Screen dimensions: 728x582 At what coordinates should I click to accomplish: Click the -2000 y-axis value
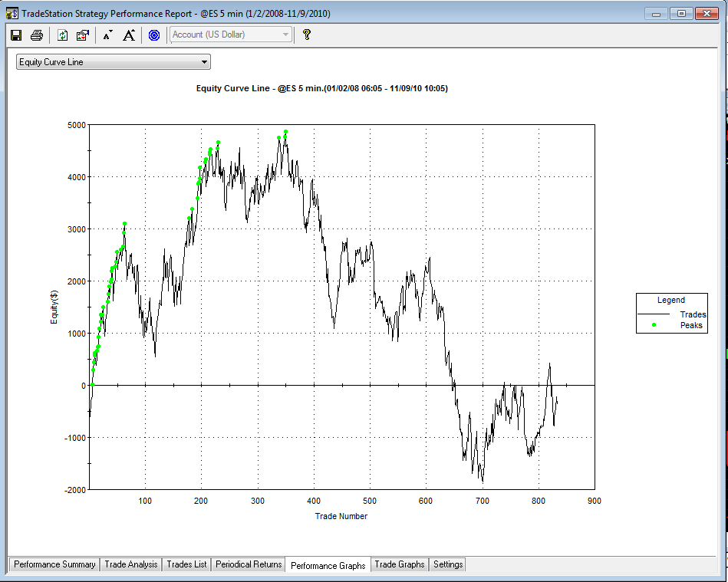click(75, 490)
